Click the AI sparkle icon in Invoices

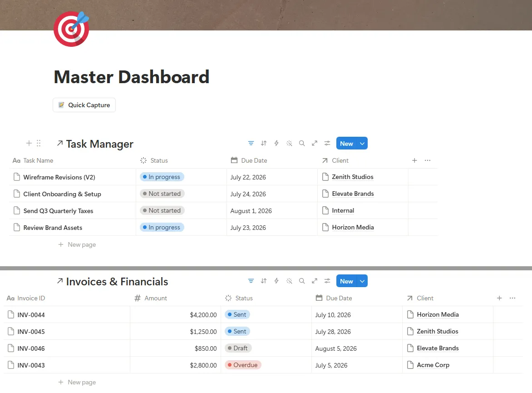click(x=289, y=281)
